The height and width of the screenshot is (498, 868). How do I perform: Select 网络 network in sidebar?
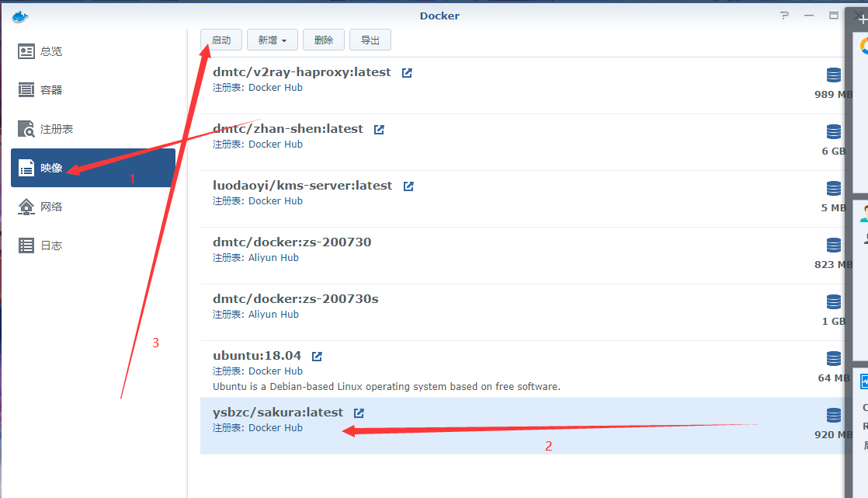click(x=50, y=207)
